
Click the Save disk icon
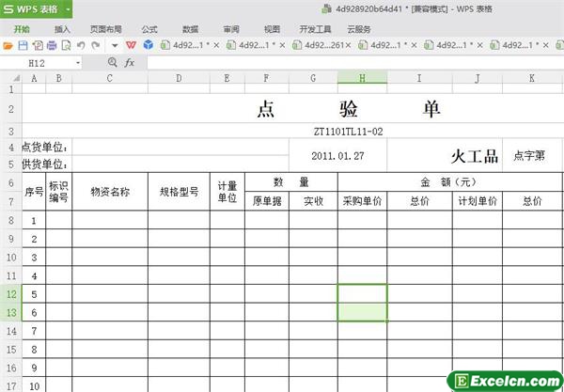point(23,45)
